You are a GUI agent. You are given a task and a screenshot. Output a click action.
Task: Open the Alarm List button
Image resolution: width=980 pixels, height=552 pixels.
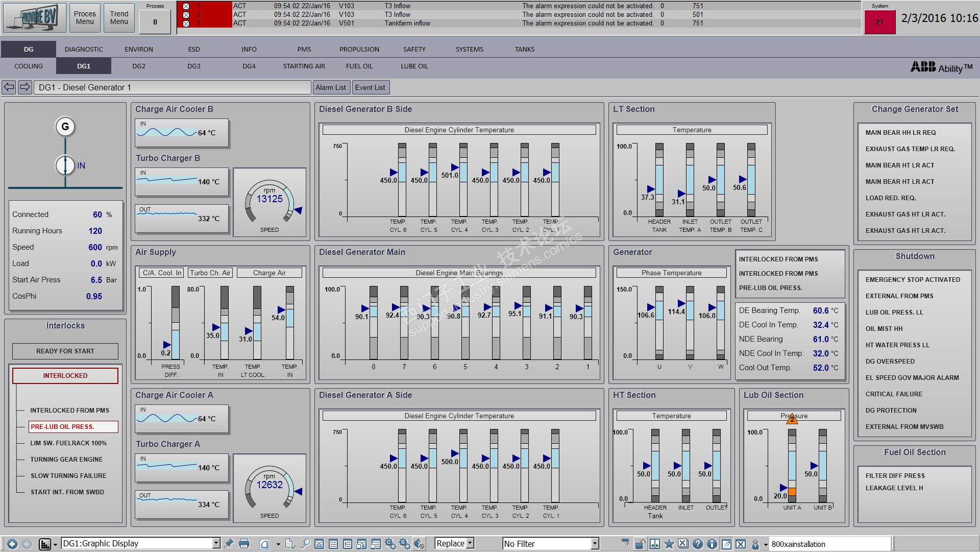330,87
